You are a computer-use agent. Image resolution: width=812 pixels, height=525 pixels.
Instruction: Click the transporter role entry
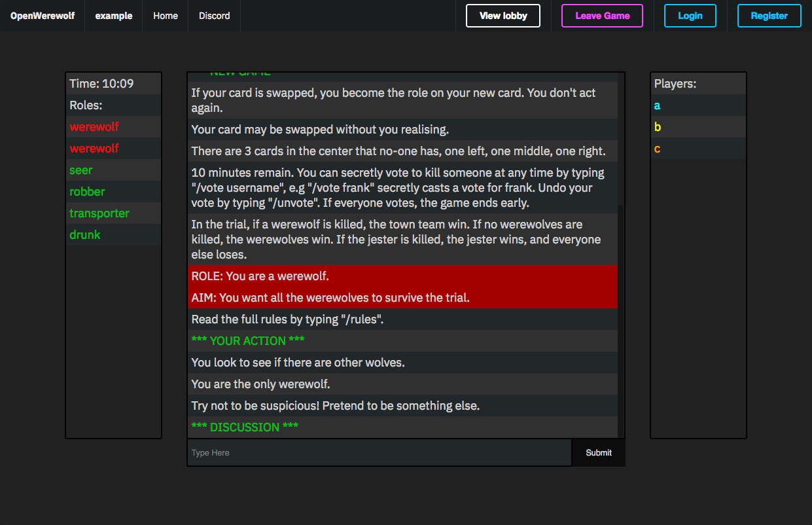(x=99, y=213)
